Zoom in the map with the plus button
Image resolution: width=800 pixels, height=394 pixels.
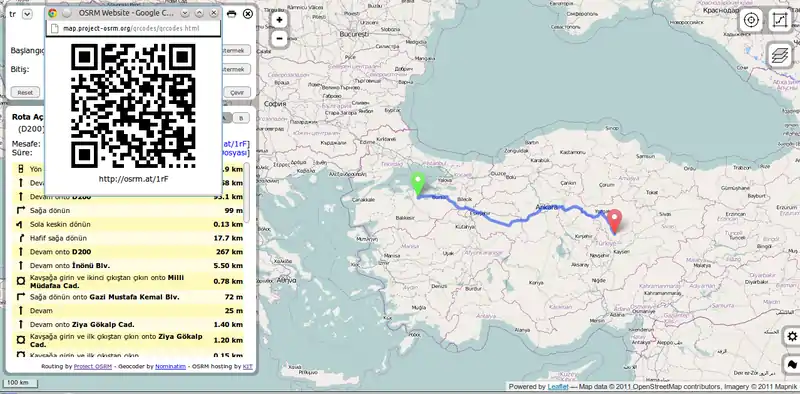pyautogui.click(x=279, y=20)
